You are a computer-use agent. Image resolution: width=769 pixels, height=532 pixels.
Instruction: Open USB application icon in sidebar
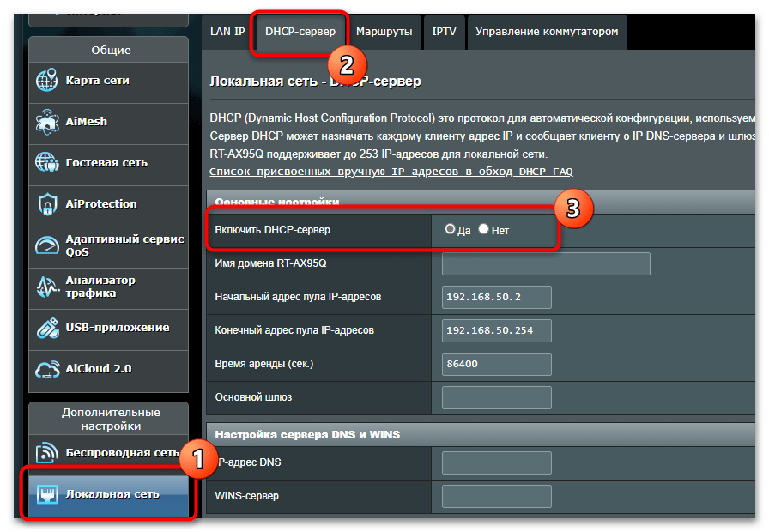[46, 328]
